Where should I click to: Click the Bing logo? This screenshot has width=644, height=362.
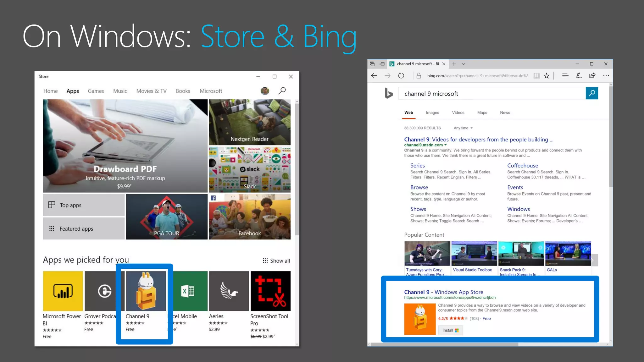389,93
